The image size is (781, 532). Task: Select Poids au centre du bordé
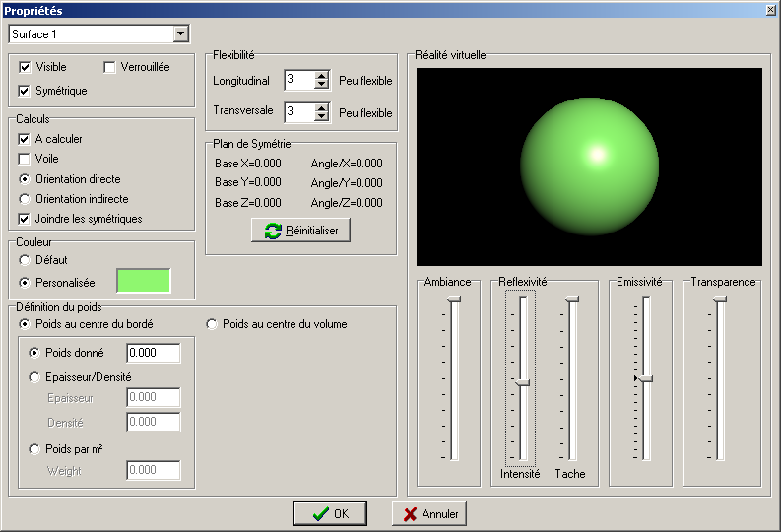click(x=25, y=324)
